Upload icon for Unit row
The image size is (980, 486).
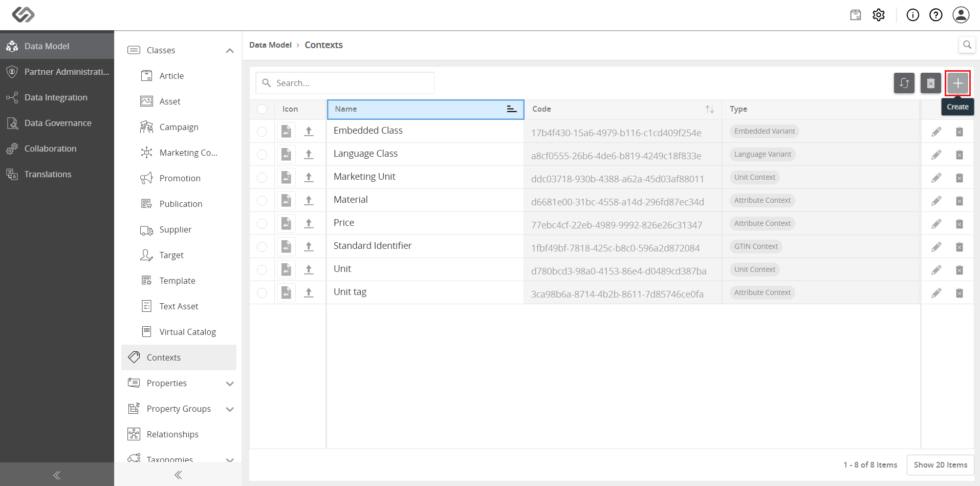click(x=309, y=269)
